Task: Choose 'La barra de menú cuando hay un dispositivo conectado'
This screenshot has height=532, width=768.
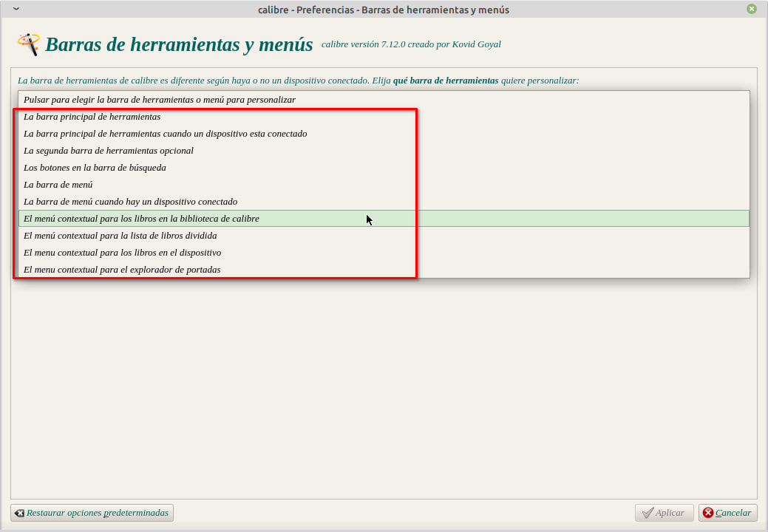Action: pos(384,202)
